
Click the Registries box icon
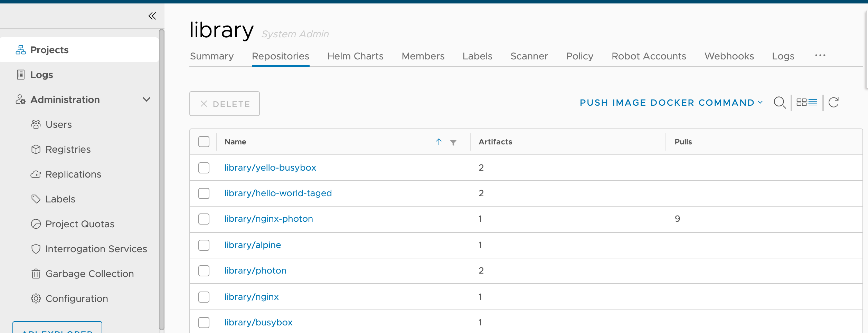coord(36,149)
